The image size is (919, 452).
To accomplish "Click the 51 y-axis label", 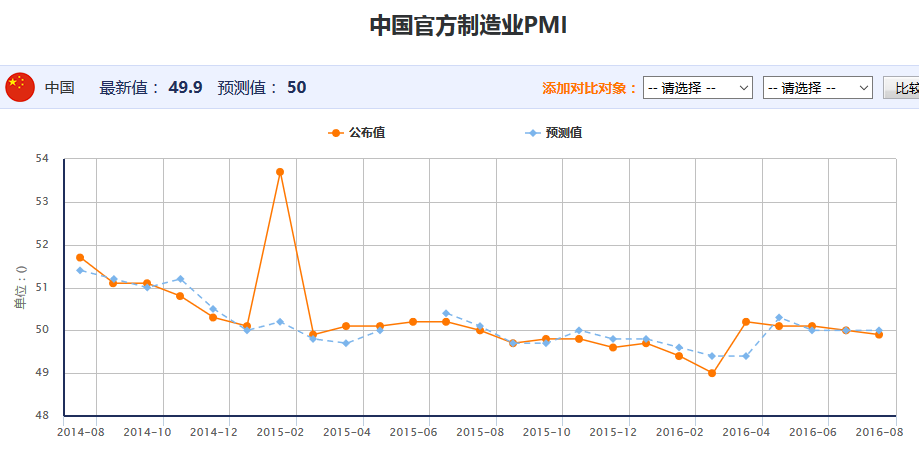I will (x=43, y=288).
